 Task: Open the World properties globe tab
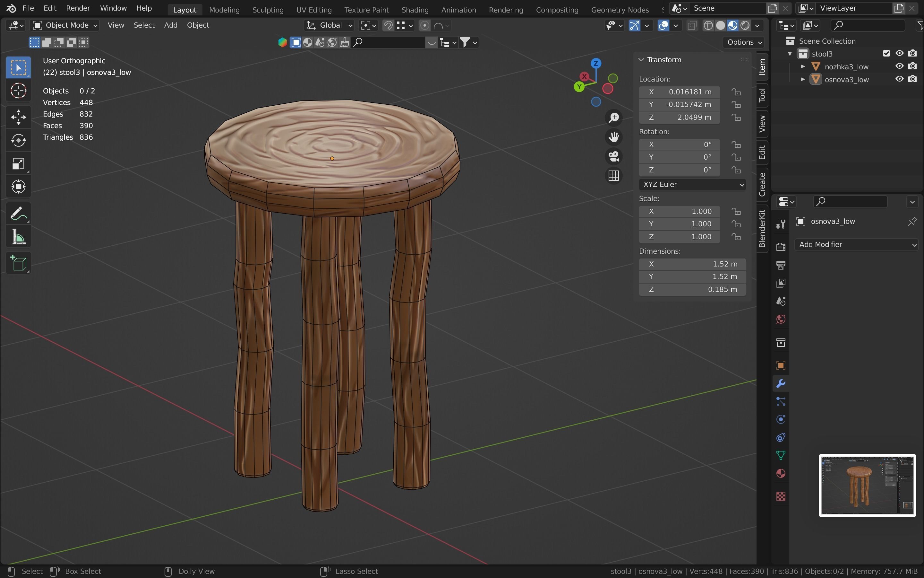(781, 320)
